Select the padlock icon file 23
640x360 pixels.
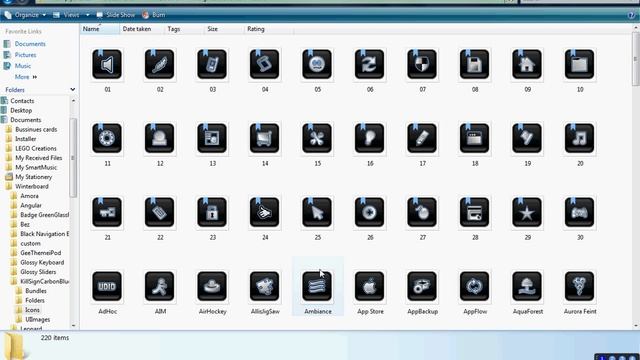point(212,212)
